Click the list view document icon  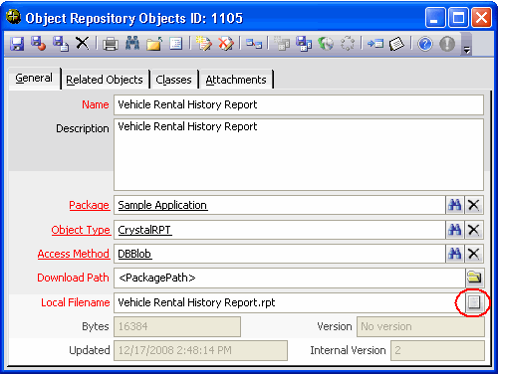click(176, 44)
